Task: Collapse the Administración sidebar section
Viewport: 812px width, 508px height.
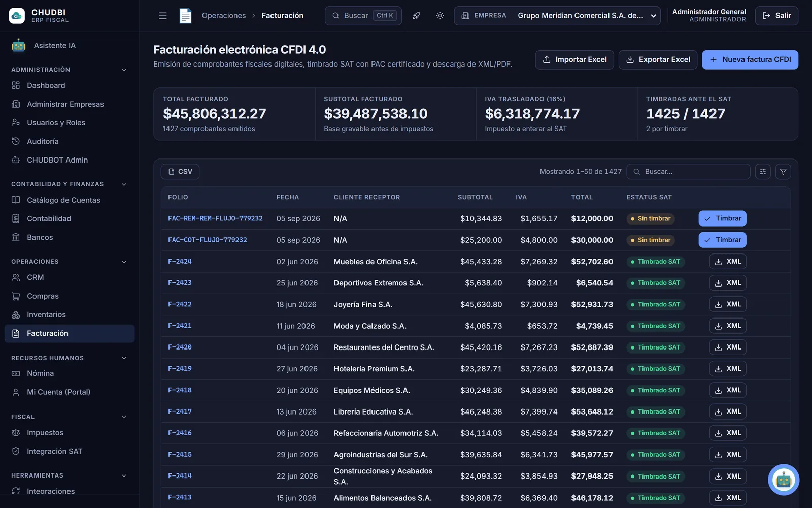Action: (x=124, y=70)
